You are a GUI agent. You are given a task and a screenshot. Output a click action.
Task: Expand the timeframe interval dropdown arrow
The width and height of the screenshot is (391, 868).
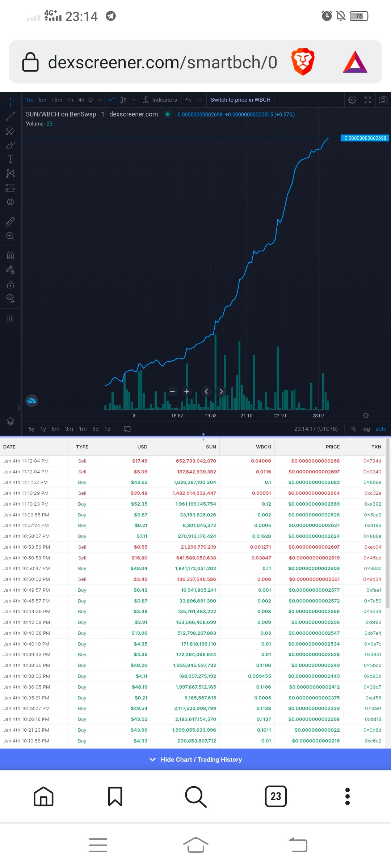pyautogui.click(x=100, y=100)
